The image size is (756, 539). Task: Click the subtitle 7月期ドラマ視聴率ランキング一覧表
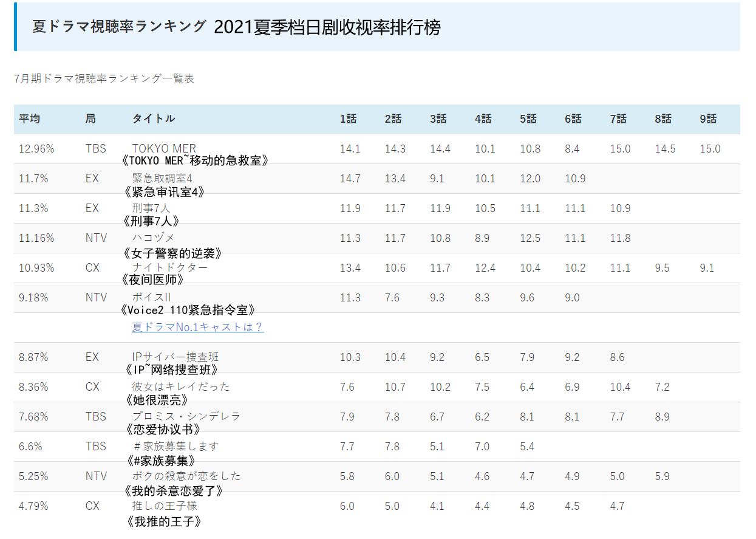pos(104,79)
